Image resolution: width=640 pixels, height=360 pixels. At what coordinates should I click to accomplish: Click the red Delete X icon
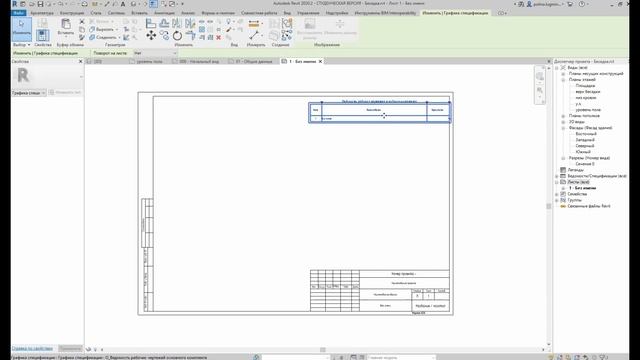[x=218, y=38]
